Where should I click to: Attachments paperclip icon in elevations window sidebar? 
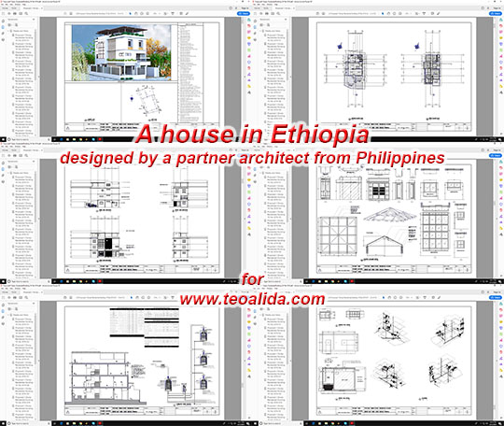pos(3,175)
